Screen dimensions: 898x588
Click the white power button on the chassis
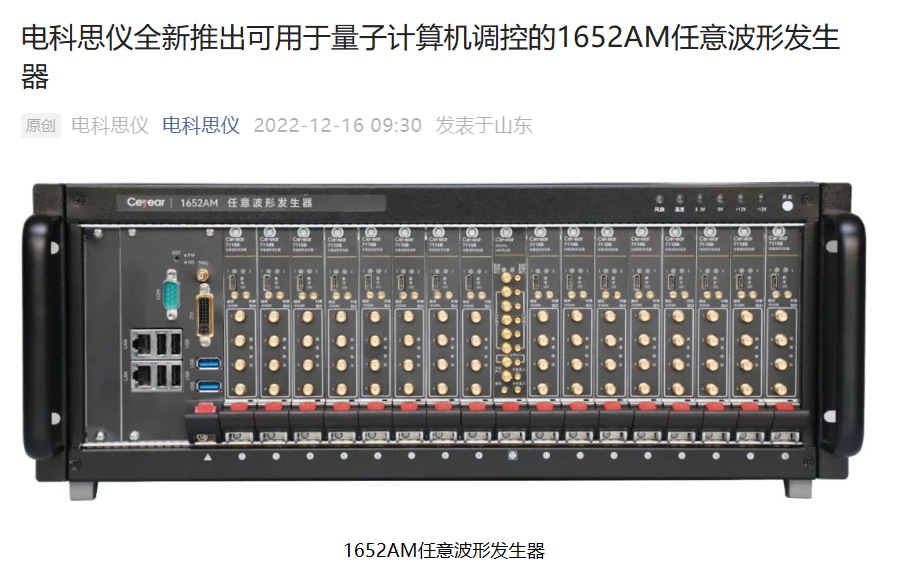click(x=788, y=205)
